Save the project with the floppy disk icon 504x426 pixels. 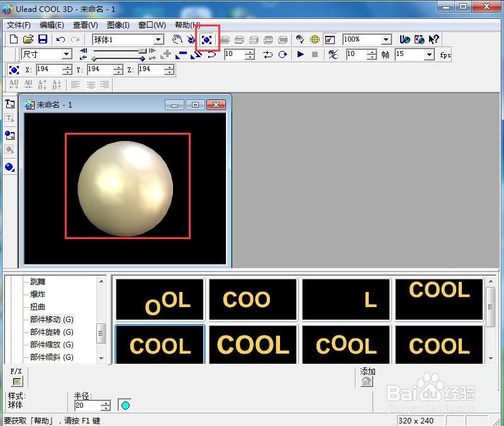tap(42, 39)
